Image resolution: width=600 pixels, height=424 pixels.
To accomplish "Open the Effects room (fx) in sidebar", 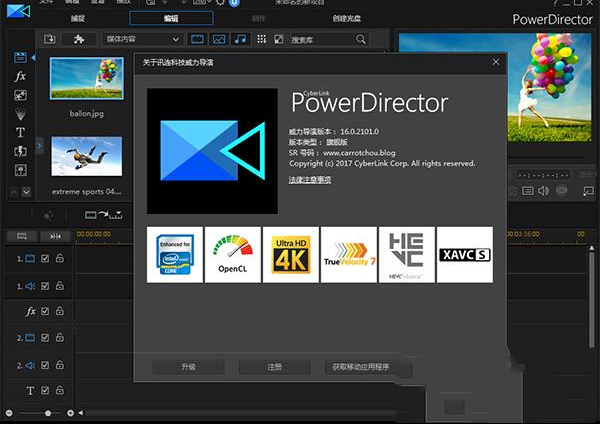I will [x=20, y=76].
